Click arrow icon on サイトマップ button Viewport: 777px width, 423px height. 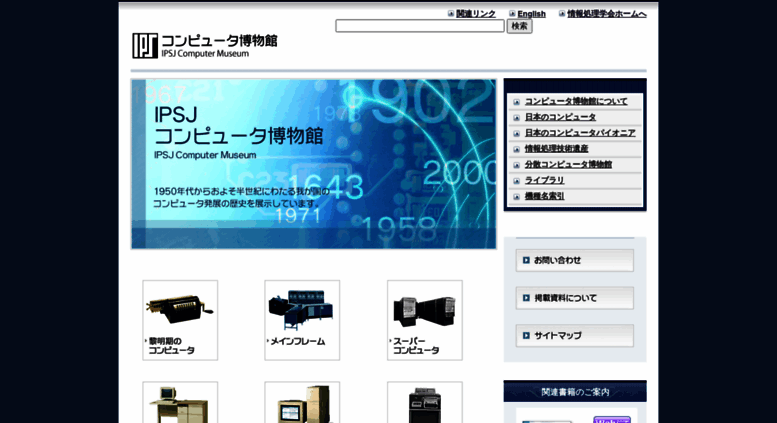(x=526, y=335)
